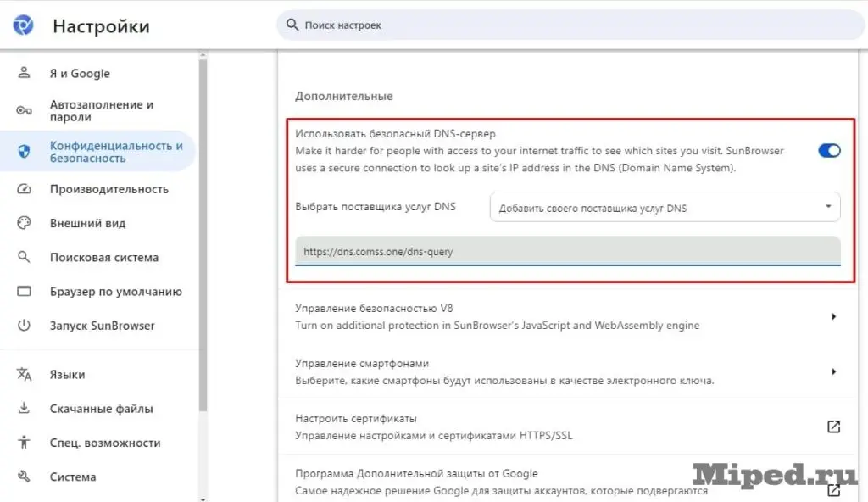Click the speedometer icon for Производительность
The height and width of the screenshot is (502, 868).
coord(24,189)
